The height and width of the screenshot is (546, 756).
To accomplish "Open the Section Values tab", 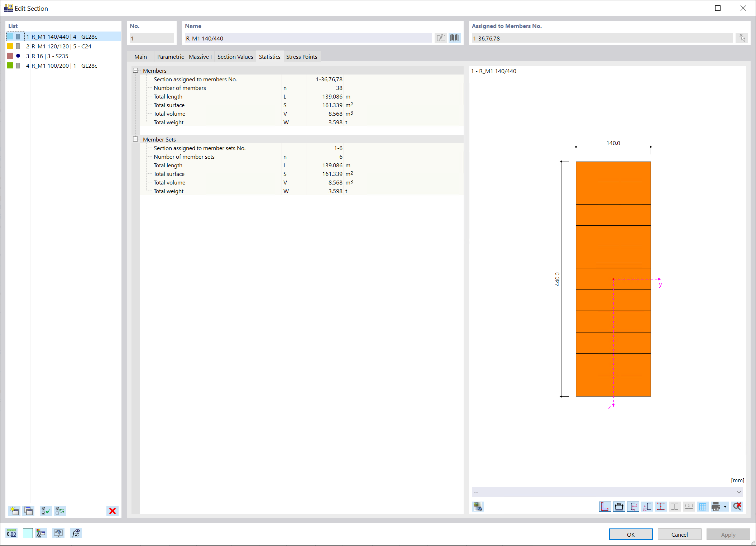I will [235, 56].
